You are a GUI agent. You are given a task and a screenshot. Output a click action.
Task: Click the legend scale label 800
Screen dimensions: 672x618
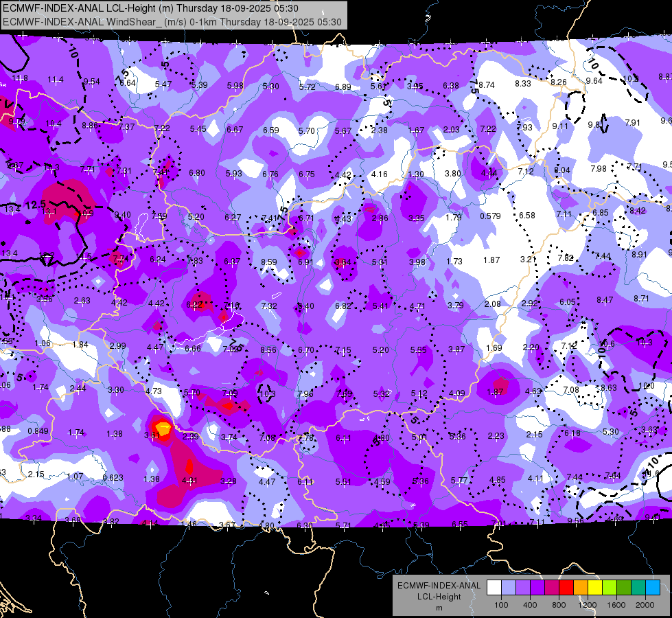pos(559,605)
